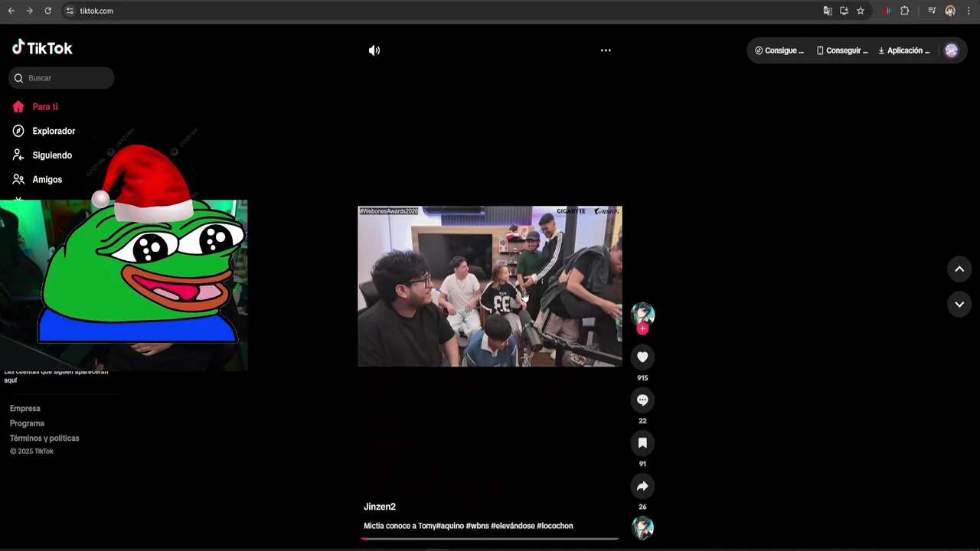Open the browser extensions puzzle icon
This screenshot has width=980, height=551.
tap(905, 11)
